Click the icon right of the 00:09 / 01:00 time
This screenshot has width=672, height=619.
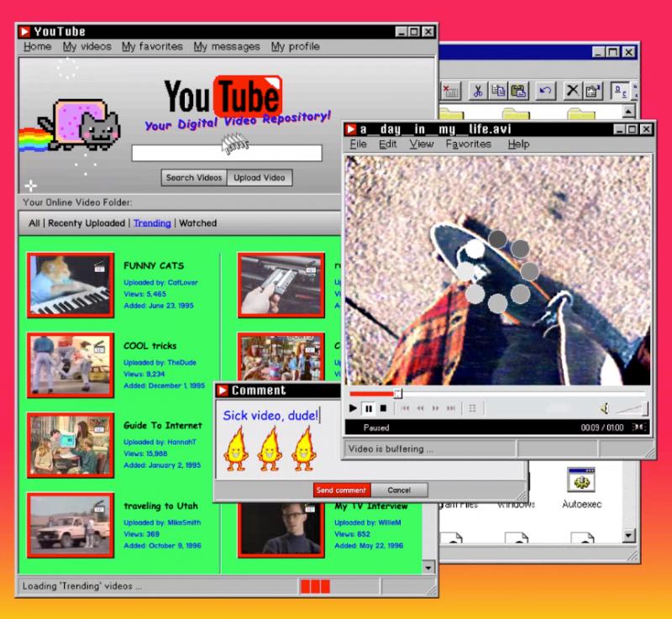[638, 428]
